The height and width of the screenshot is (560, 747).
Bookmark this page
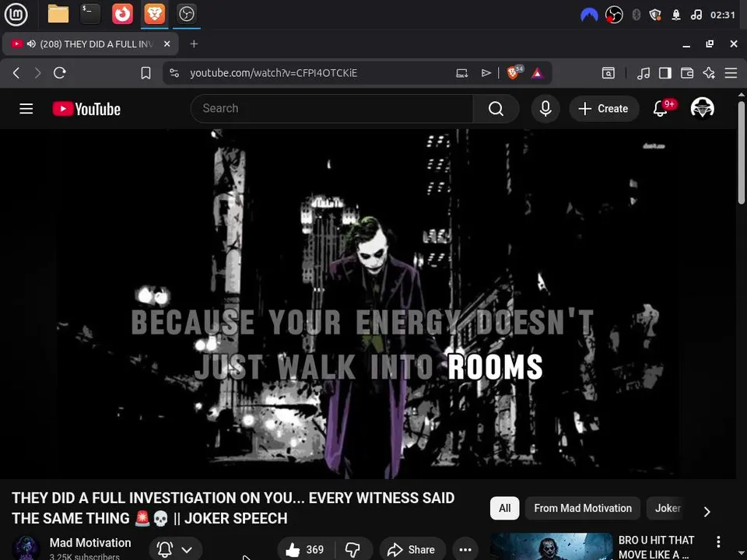[x=146, y=73]
